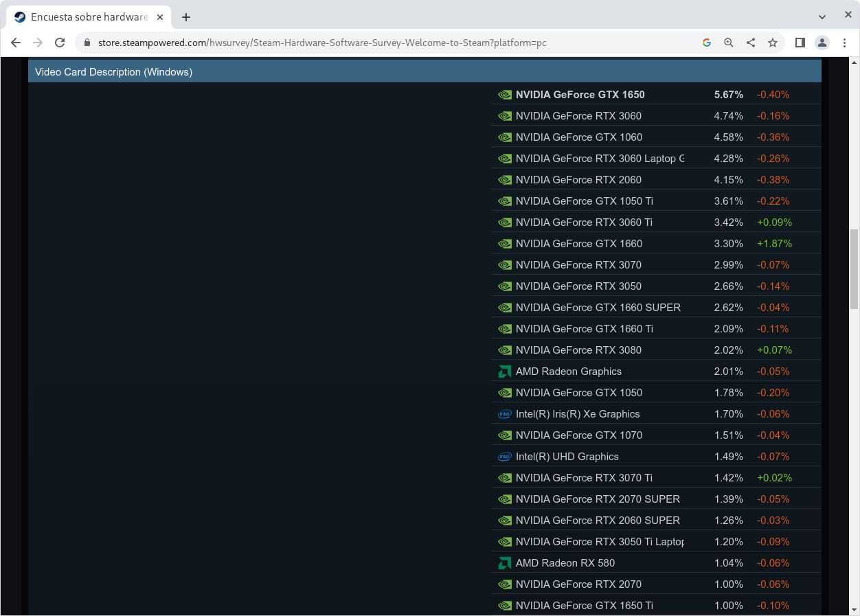The height and width of the screenshot is (616, 860).
Task: Click the Intel logo beside Iris(R) Xe Graphics
Action: pyautogui.click(x=505, y=414)
